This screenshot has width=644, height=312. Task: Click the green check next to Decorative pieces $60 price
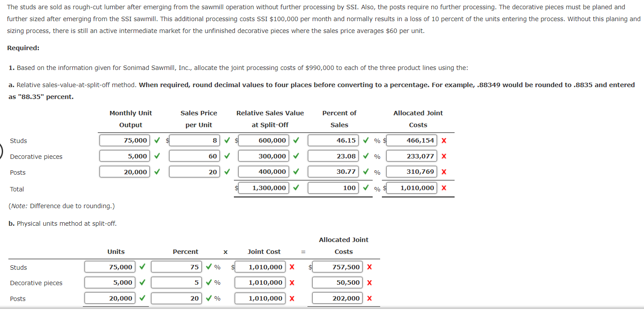[x=226, y=156]
